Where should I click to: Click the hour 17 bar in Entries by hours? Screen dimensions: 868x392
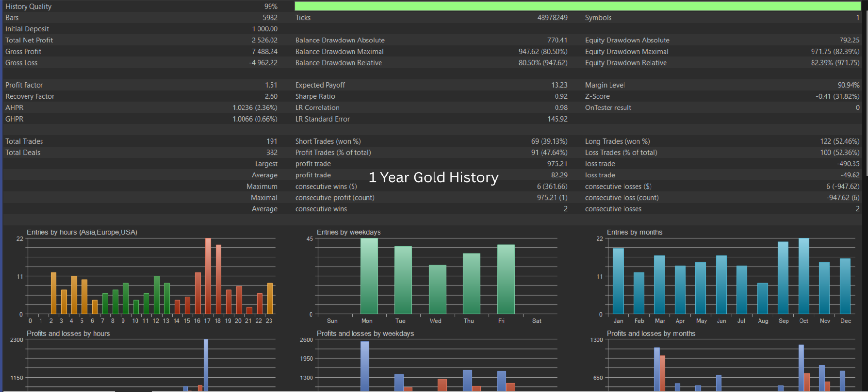point(208,276)
